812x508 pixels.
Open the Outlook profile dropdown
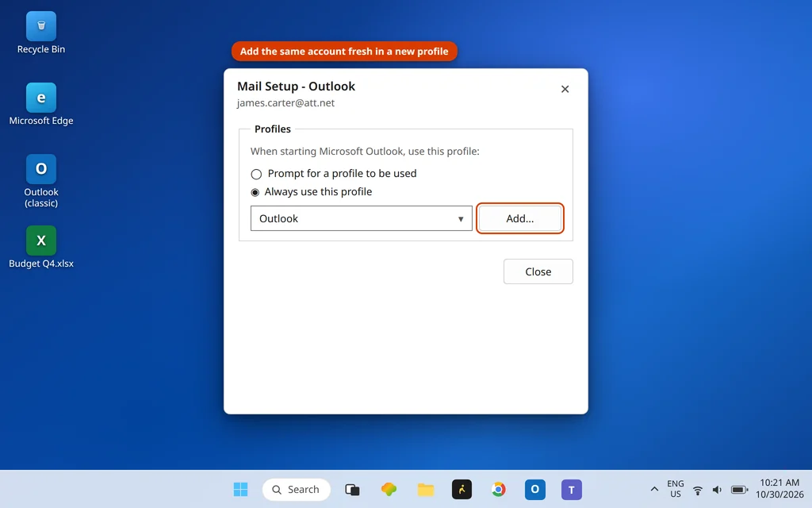(362, 218)
